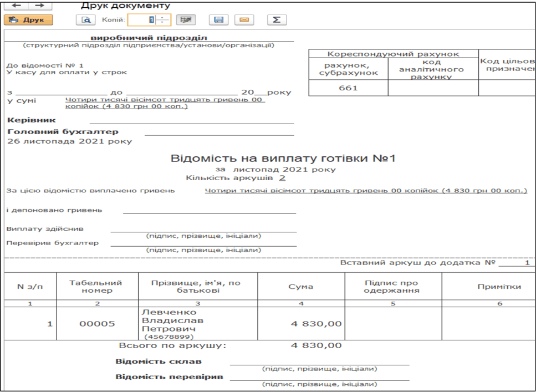
Task: Select the "Підпис про одержання" column header
Action: click(393, 286)
